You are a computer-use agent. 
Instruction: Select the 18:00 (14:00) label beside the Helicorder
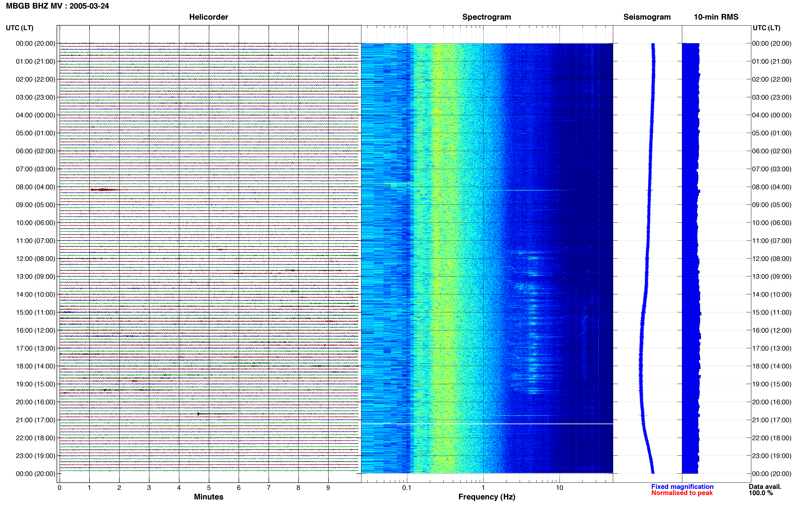click(36, 366)
